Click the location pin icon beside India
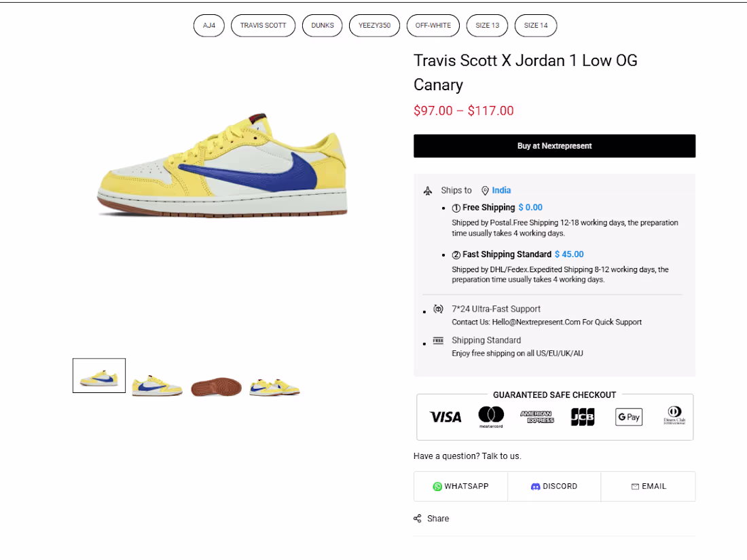 tap(485, 190)
